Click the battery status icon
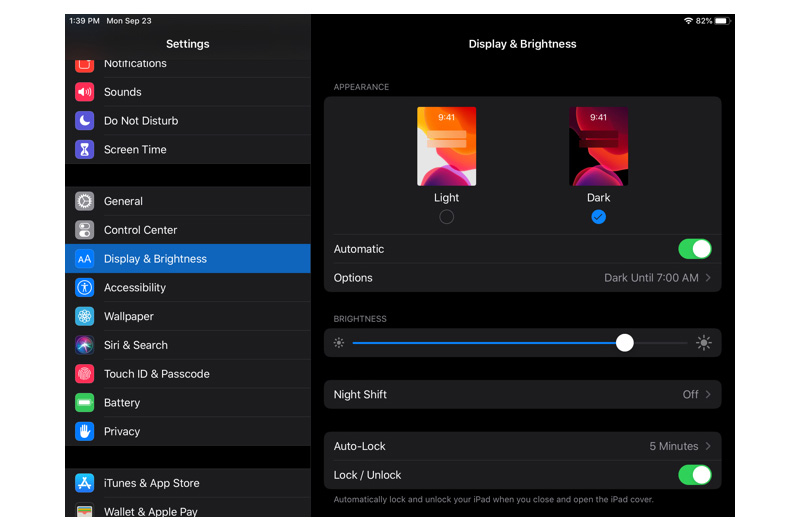 (x=722, y=21)
